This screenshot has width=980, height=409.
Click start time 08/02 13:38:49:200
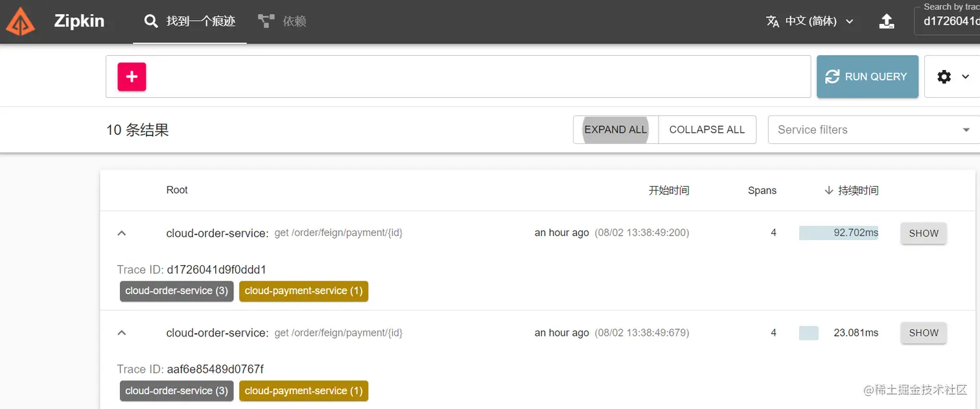tap(642, 233)
